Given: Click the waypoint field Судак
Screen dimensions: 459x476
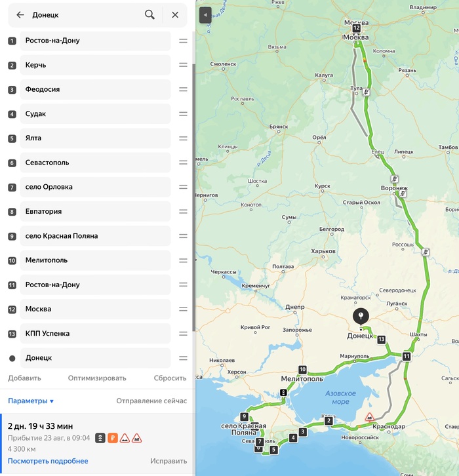Looking at the screenshot, I should (x=95, y=114).
